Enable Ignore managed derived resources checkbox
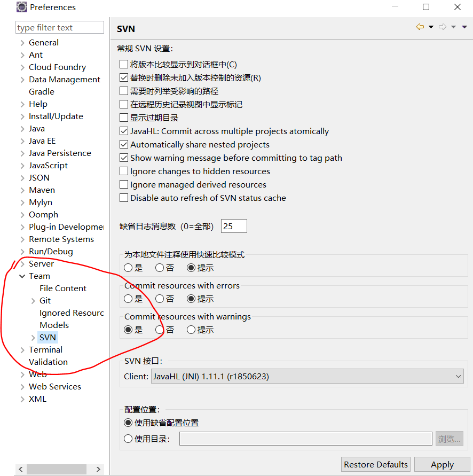Image resolution: width=473 pixels, height=476 pixels. [x=124, y=184]
